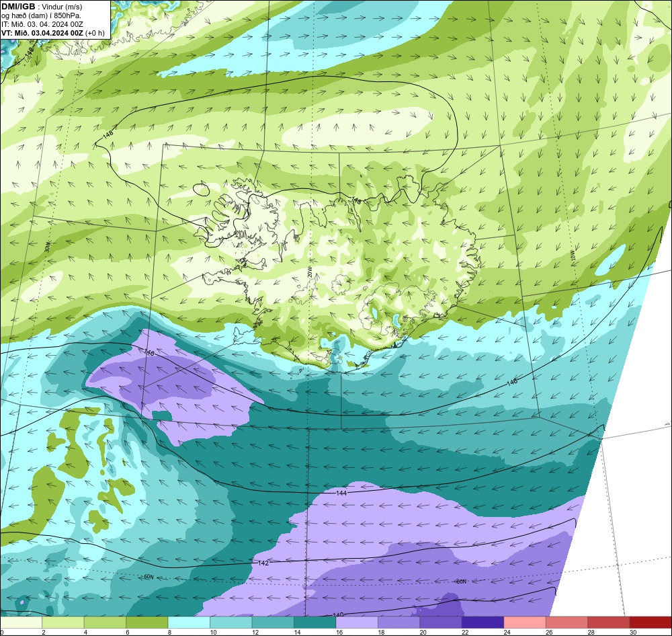The height and width of the screenshot is (636, 672).
Task: Select the 16–18 m/s light lavender legend swatch
Action: click(357, 623)
